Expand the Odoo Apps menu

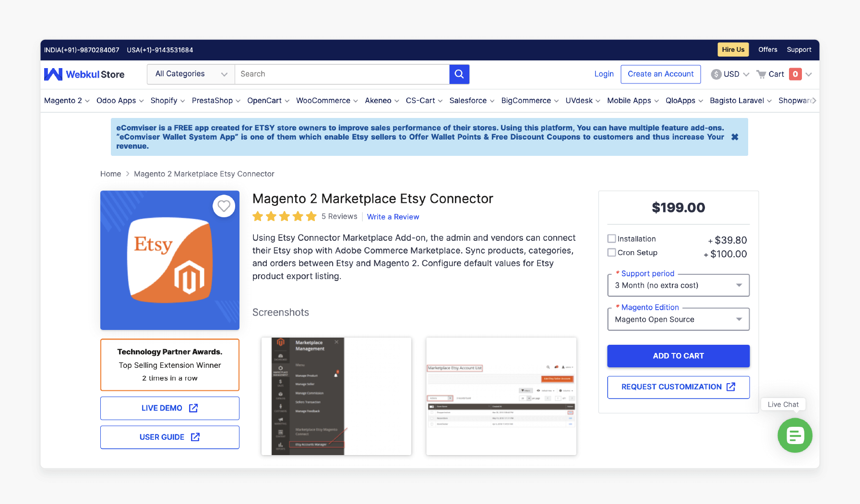[120, 100]
